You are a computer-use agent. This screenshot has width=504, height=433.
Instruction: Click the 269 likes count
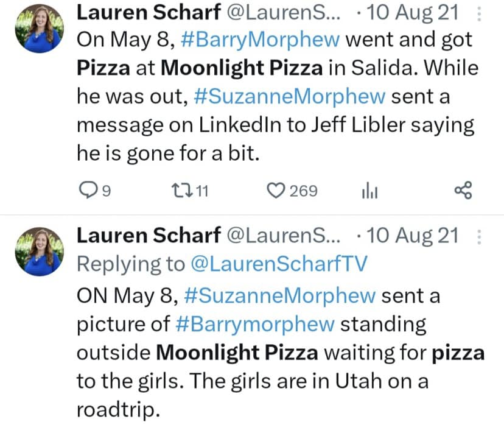coord(303,191)
